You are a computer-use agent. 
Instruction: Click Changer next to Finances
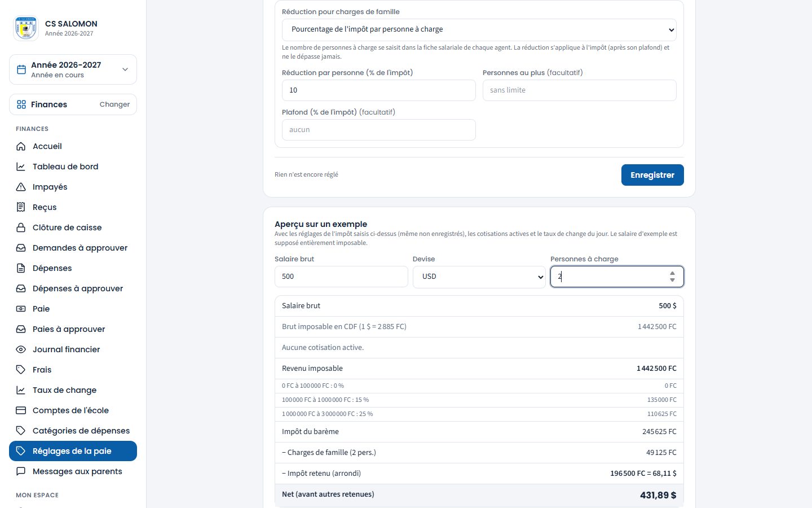coord(114,104)
